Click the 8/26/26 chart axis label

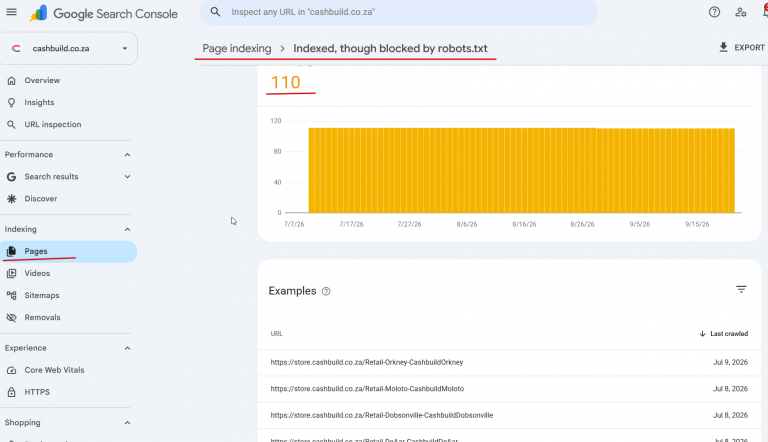(x=582, y=224)
